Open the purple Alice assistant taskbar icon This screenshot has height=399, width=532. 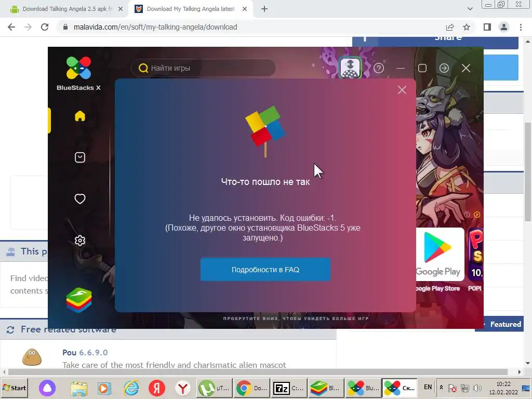point(47,388)
